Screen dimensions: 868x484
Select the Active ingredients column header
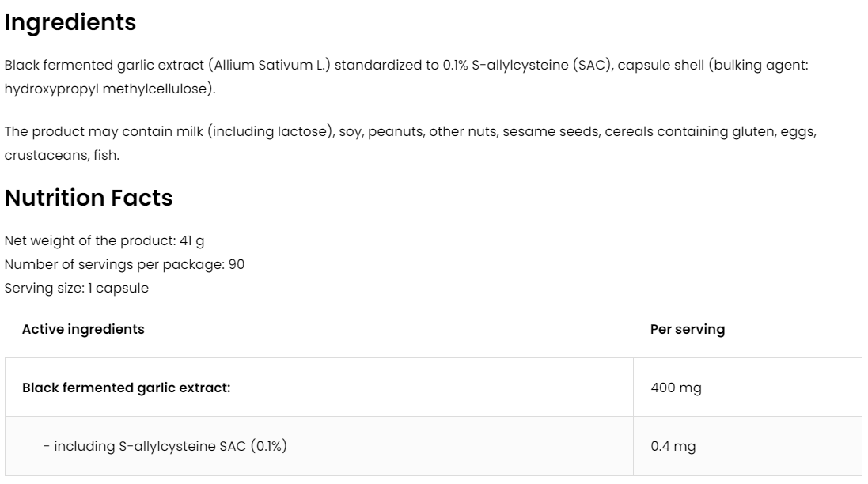[x=83, y=329]
